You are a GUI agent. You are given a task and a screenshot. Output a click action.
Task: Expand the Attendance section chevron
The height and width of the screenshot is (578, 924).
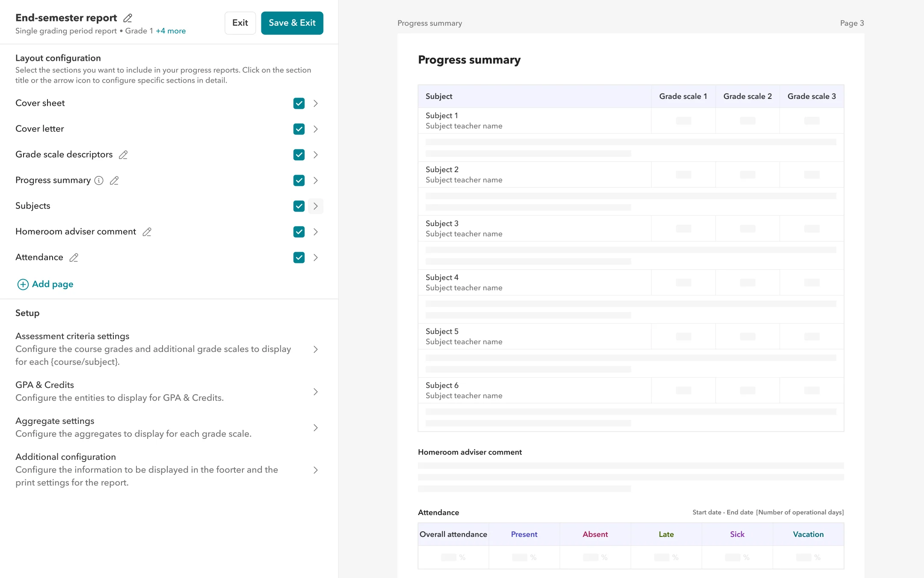click(x=316, y=257)
